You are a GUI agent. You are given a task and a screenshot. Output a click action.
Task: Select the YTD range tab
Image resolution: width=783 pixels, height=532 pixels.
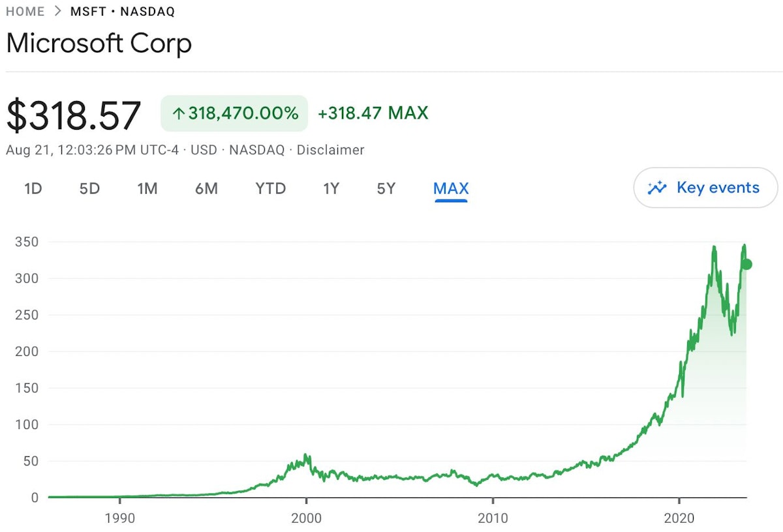[x=270, y=189]
